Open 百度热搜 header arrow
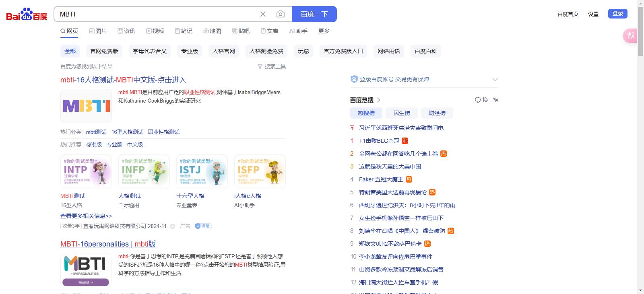The image size is (644, 294). (378, 100)
